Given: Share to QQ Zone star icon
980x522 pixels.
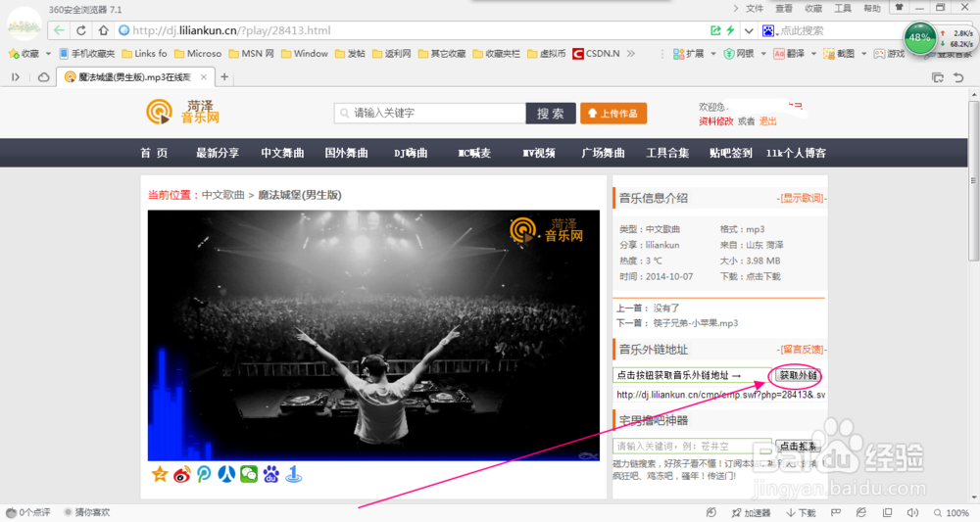Looking at the screenshot, I should coord(160,474).
